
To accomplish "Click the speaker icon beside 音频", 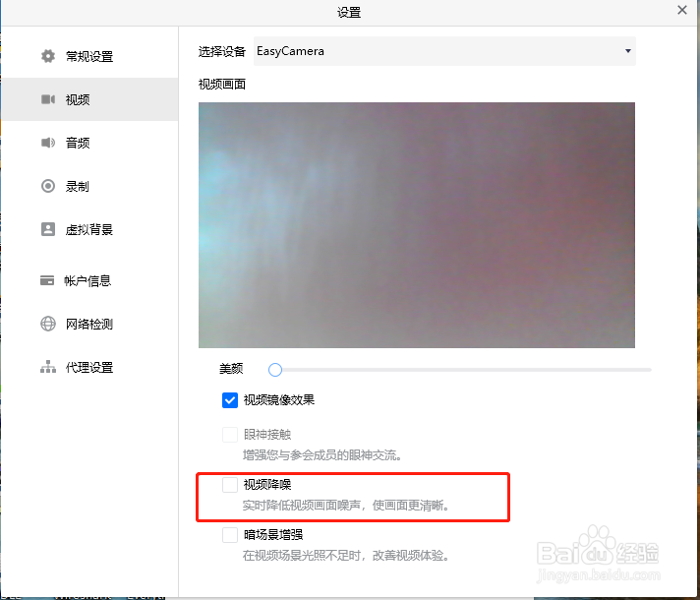I will coord(48,143).
